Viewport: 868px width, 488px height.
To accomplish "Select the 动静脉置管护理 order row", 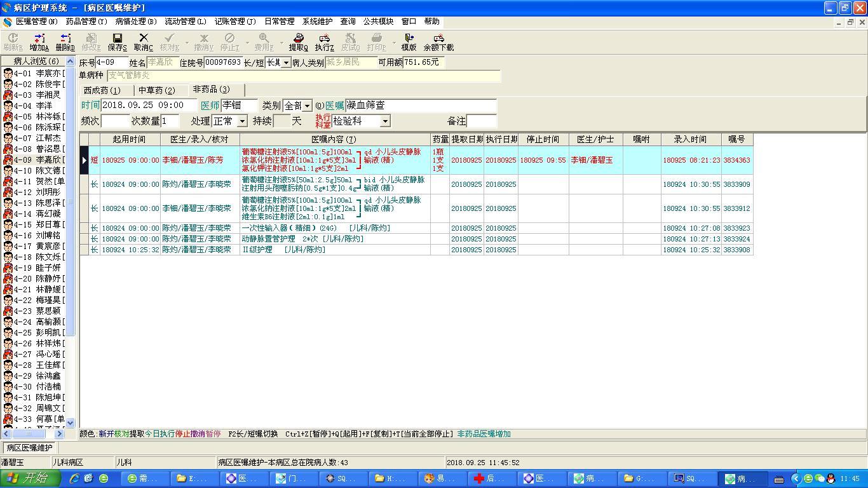I will click(416, 239).
